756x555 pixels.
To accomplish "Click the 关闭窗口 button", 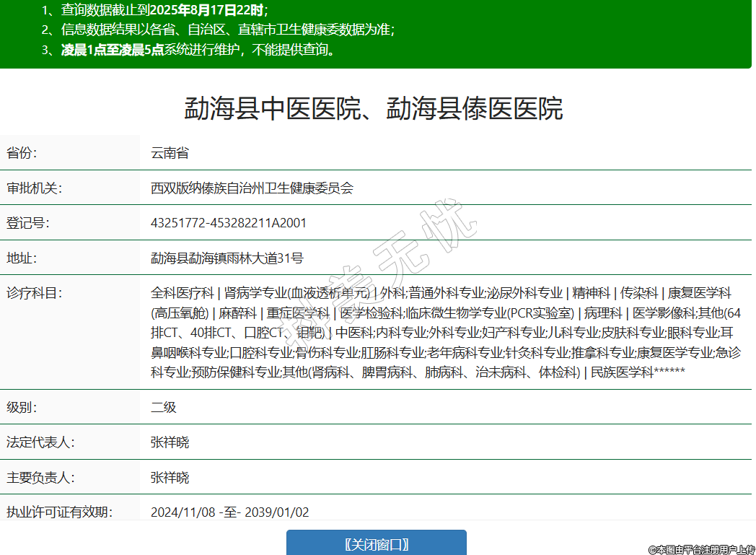I will [376, 543].
